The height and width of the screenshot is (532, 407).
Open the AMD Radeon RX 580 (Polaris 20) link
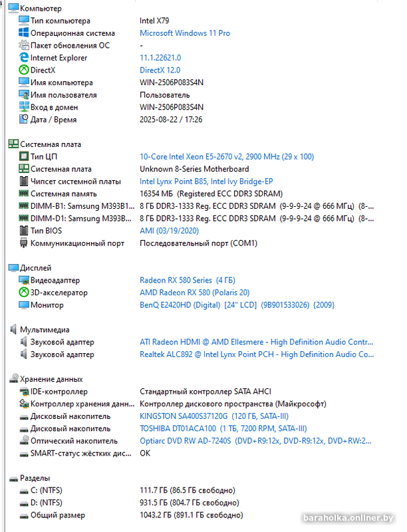[x=195, y=293]
